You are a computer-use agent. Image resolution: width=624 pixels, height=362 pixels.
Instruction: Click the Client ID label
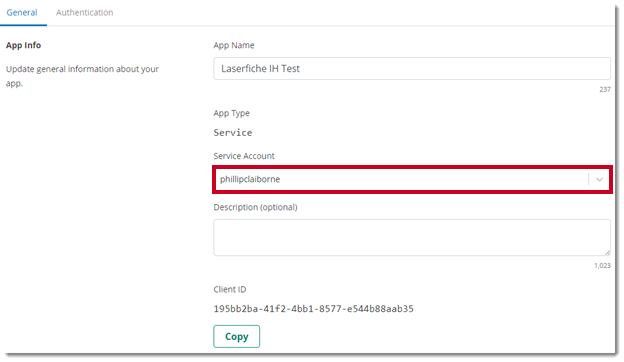tap(230, 290)
